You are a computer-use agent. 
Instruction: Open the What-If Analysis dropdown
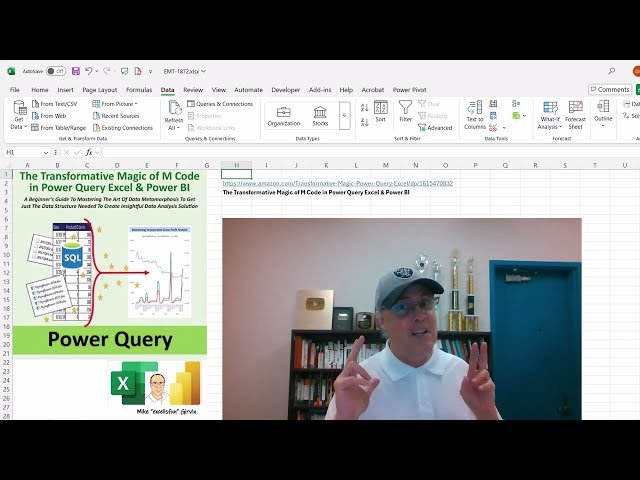pos(550,116)
